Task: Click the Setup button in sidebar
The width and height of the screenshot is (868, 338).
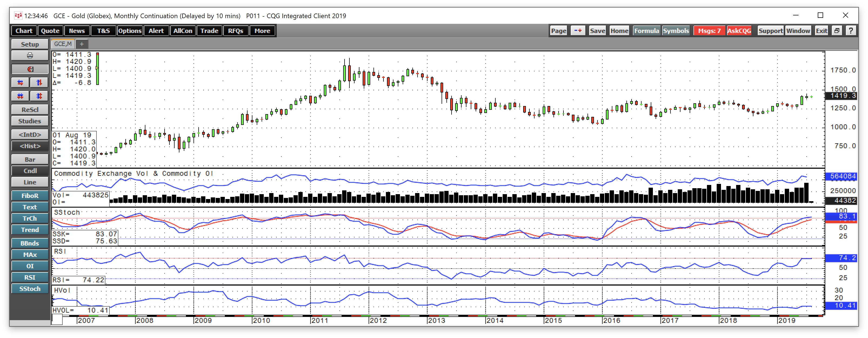Action: [30, 44]
